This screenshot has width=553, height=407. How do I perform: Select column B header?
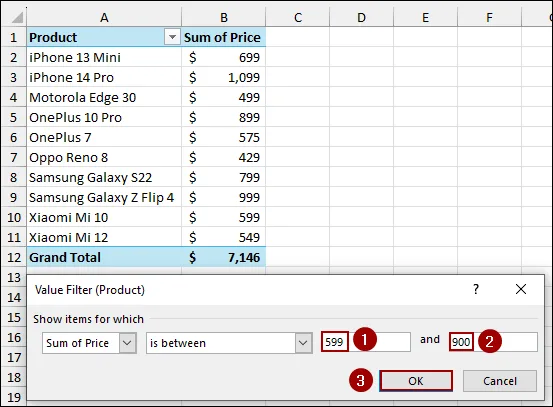point(224,17)
